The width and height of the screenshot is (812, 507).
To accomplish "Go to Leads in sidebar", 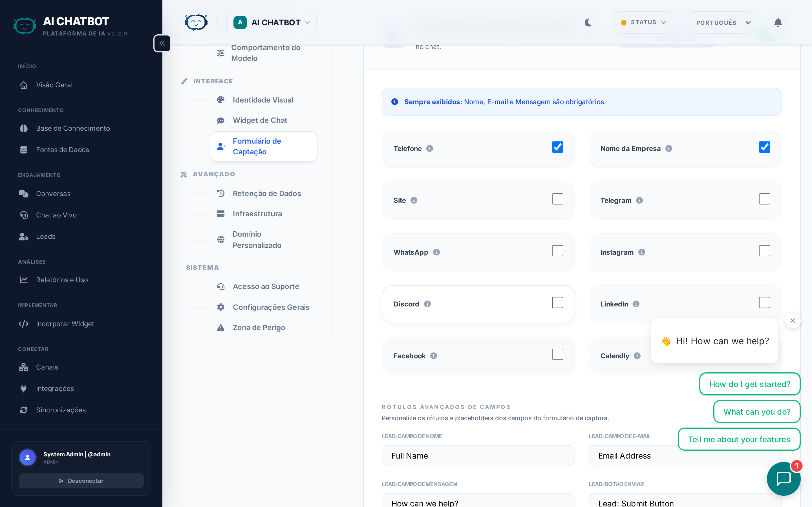I will (46, 236).
